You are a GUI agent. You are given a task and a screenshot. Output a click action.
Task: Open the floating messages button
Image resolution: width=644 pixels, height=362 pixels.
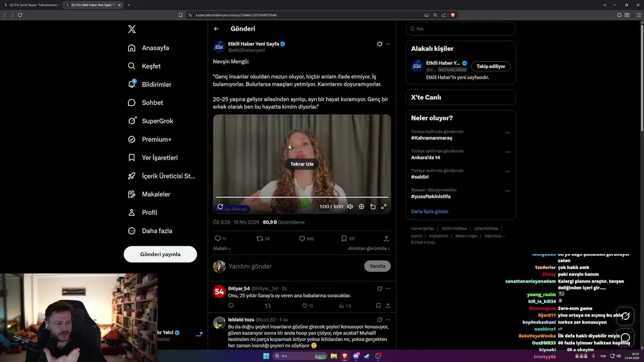625,337
